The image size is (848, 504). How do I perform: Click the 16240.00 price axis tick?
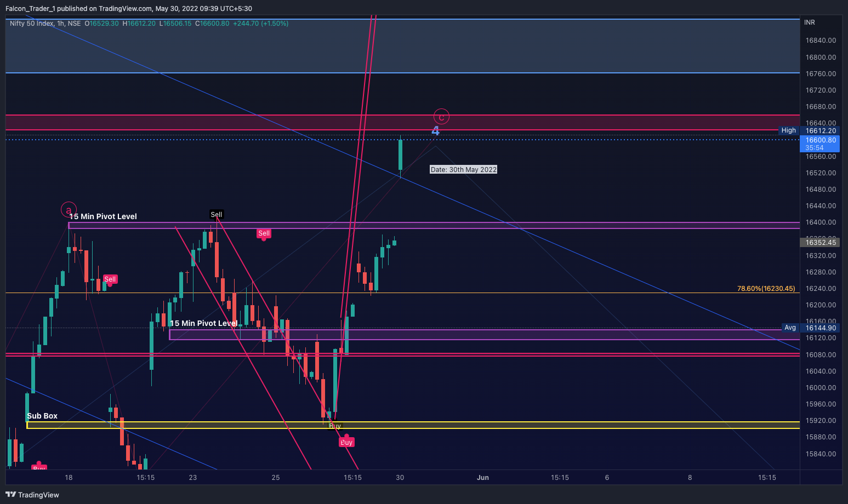(x=821, y=288)
